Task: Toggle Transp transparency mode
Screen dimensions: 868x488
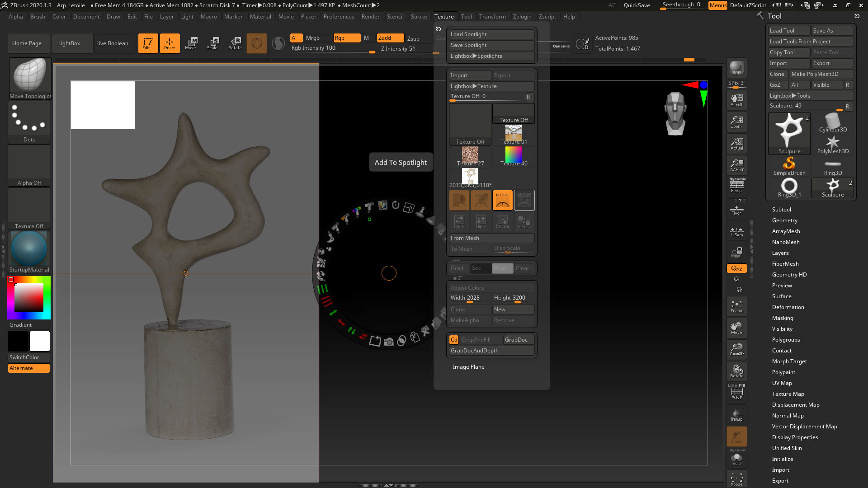Action: coord(736,414)
